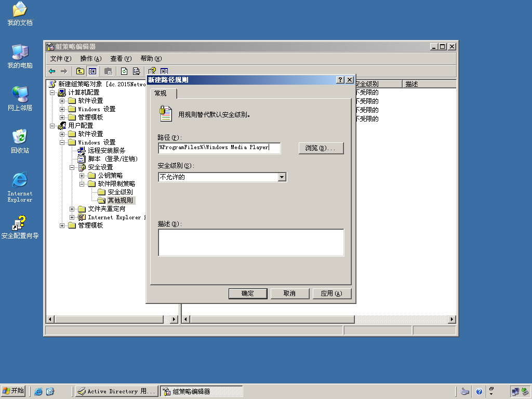Toggle the show/hide console tree icon
This screenshot has width=532, height=399.
(x=92, y=71)
